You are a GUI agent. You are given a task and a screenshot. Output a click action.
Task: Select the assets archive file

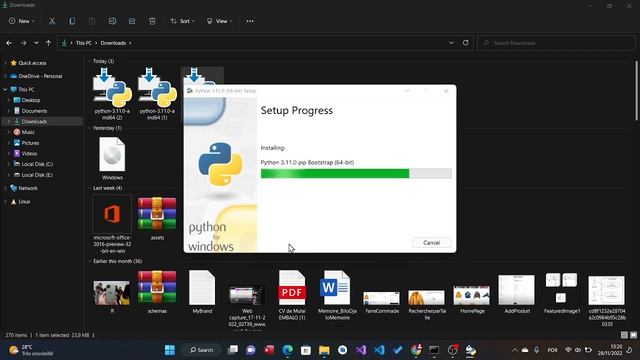pyautogui.click(x=157, y=218)
